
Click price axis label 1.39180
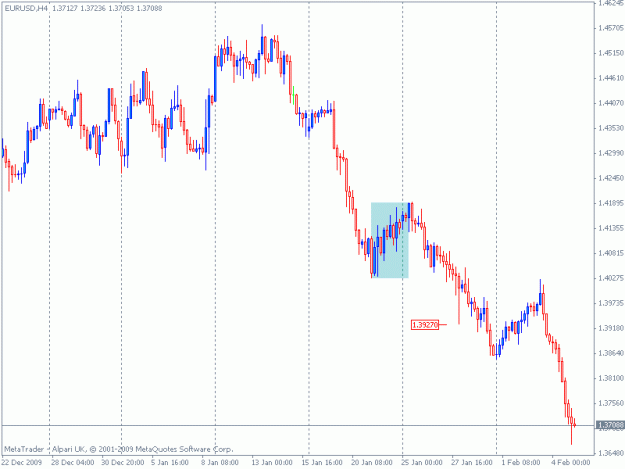coord(611,328)
